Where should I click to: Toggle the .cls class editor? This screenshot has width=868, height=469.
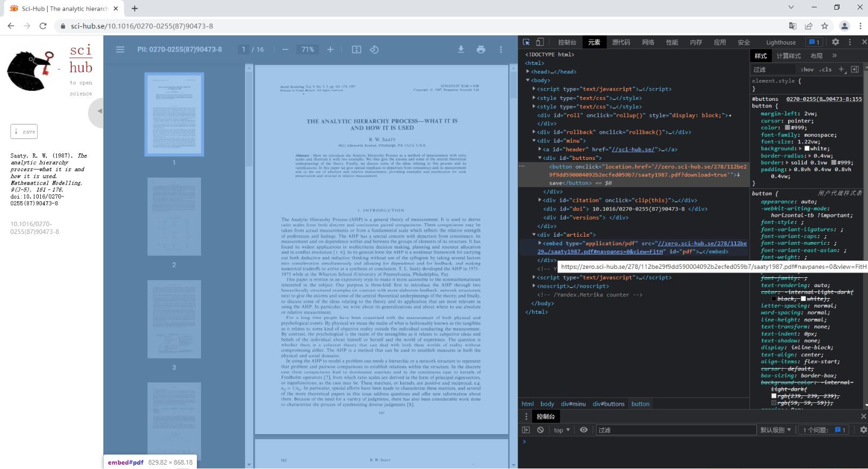pos(826,69)
